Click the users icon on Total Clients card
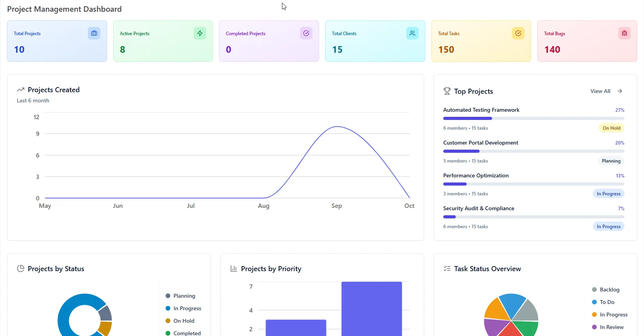Viewport: 644px width, 336px height. click(x=412, y=33)
